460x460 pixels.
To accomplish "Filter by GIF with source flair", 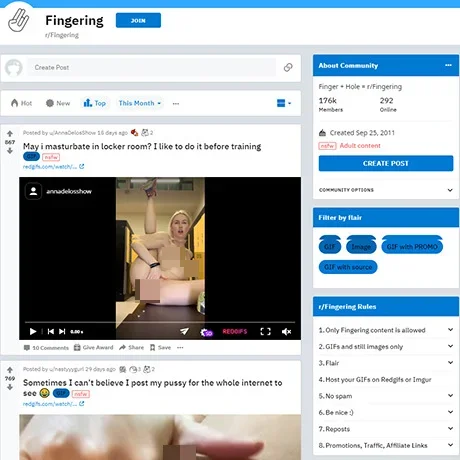I will [x=348, y=267].
